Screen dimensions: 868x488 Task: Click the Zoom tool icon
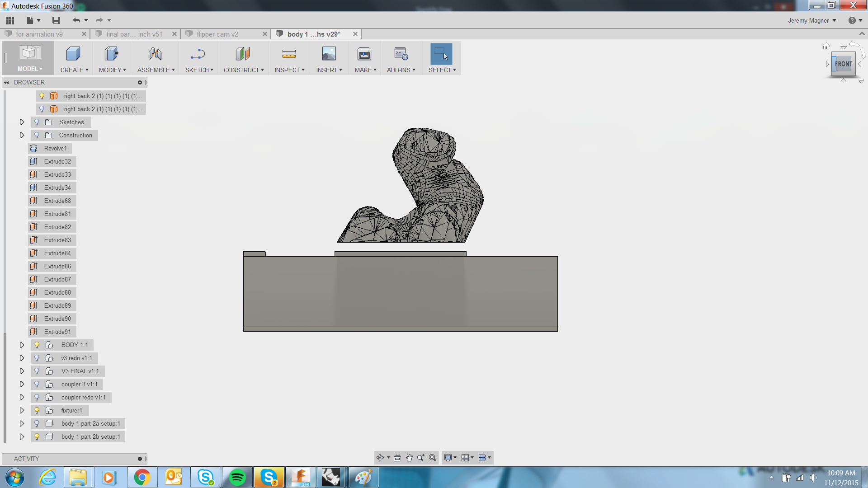pos(421,458)
